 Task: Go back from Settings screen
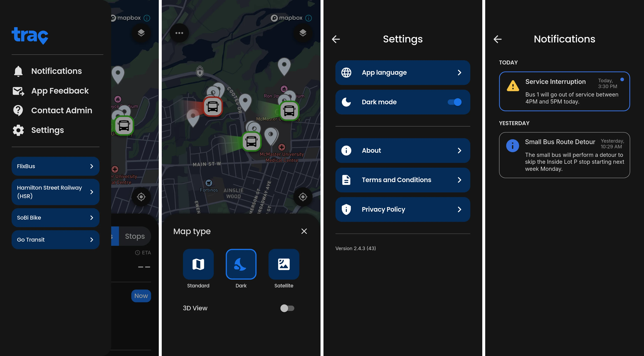(336, 39)
